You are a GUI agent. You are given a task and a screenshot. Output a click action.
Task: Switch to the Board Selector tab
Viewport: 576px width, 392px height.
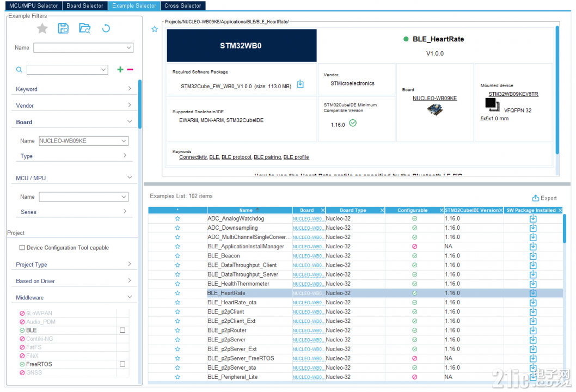85,6
